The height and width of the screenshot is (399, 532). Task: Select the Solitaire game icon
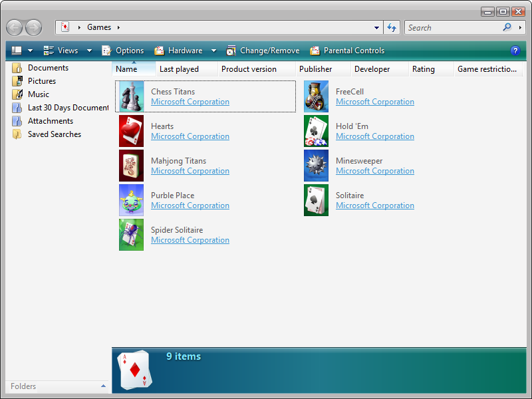[x=317, y=200]
